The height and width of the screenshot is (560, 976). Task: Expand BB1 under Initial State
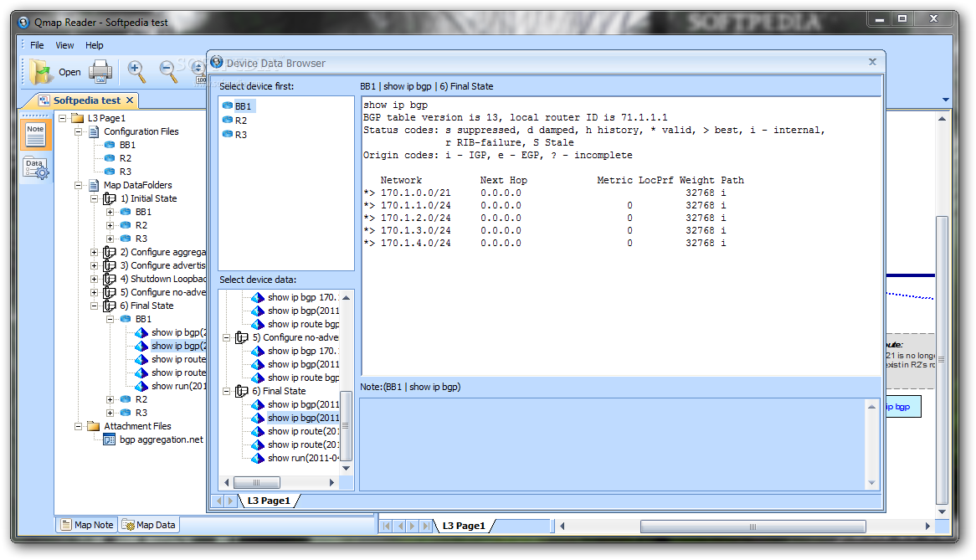point(110,212)
